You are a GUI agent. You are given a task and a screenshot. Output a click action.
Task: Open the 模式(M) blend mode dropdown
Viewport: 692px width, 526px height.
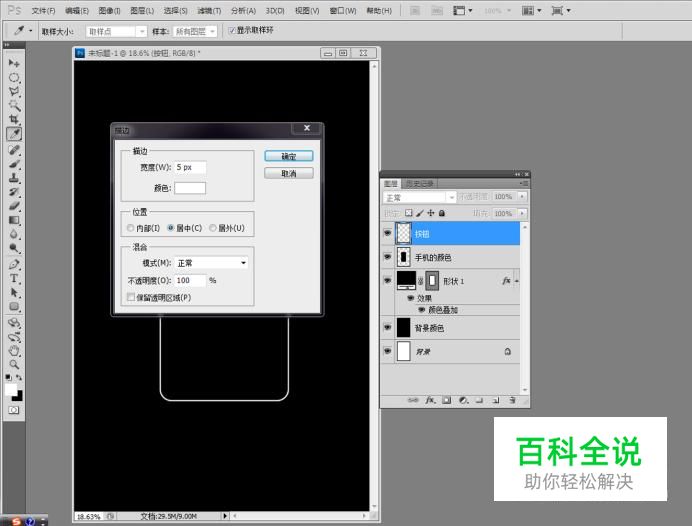tap(211, 263)
